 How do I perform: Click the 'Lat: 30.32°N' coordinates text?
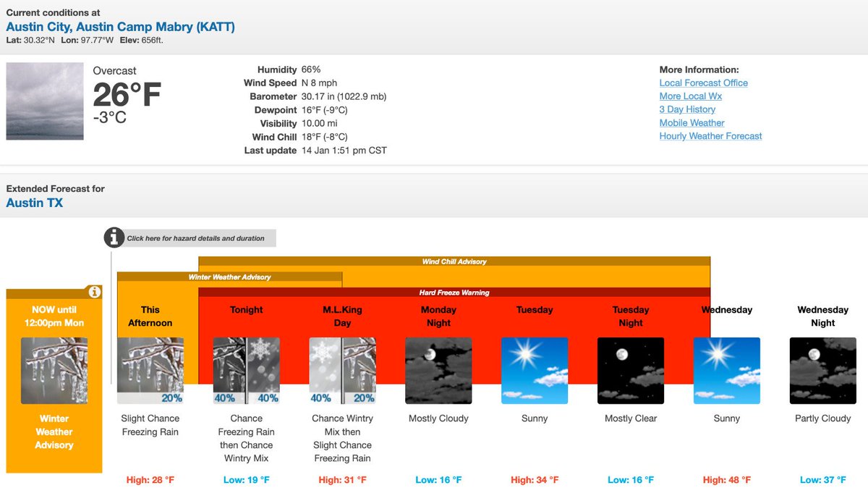[x=30, y=41]
